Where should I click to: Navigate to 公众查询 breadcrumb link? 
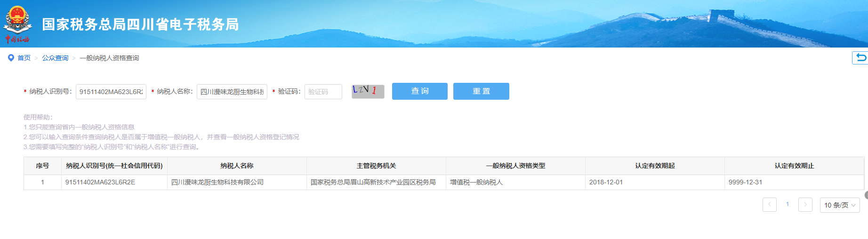[55, 58]
